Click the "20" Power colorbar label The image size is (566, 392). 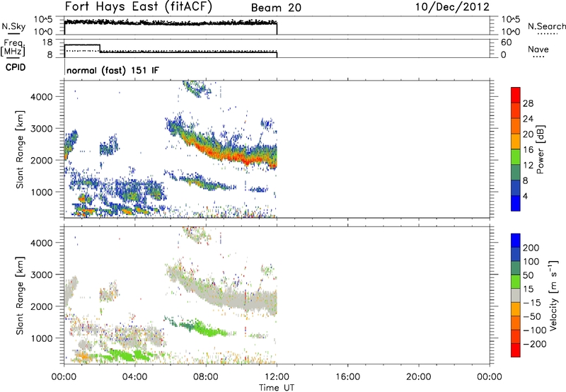coord(528,134)
